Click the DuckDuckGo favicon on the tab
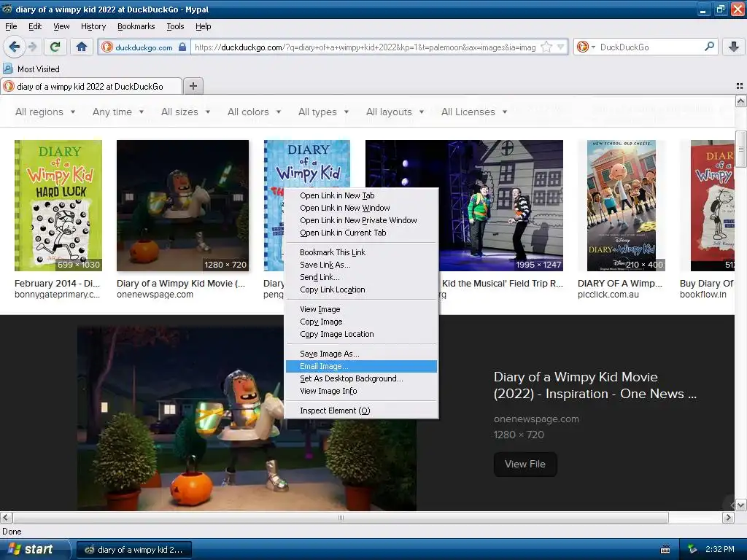 (x=9, y=86)
